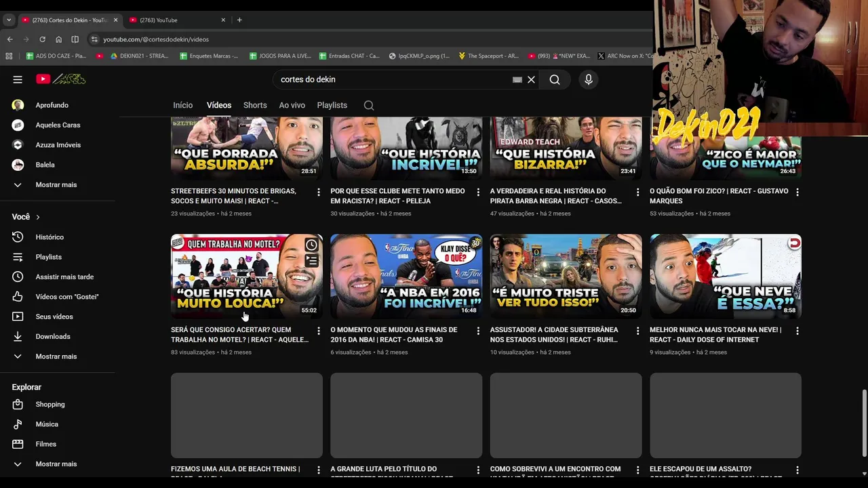Viewport: 868px width, 488px height.
Task: Open "A NBA em 2016 foi incrível" thumbnail
Action: (x=406, y=277)
